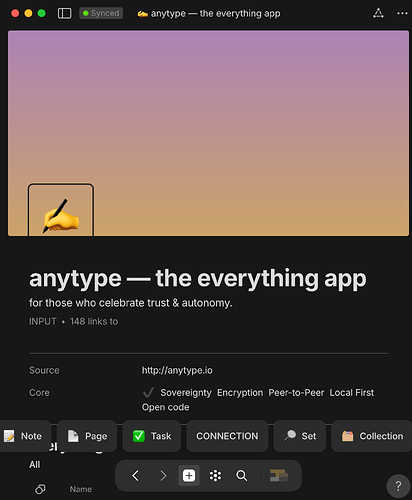Screen dimensions: 412x500
Task: Select the CONNECTION type
Action: [x=227, y=436]
